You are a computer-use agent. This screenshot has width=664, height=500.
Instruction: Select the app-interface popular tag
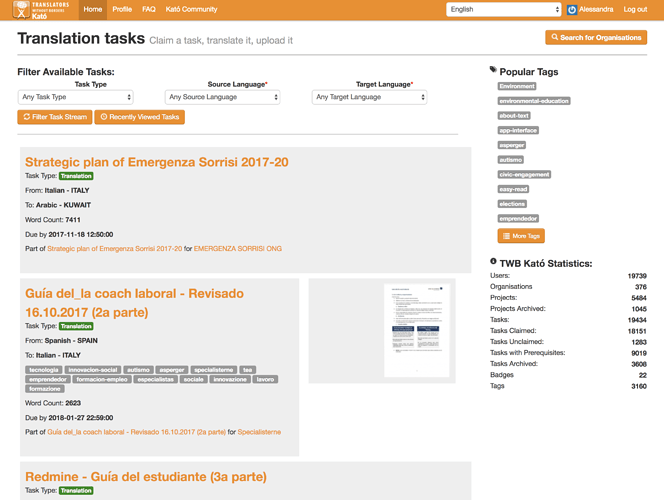point(518,130)
